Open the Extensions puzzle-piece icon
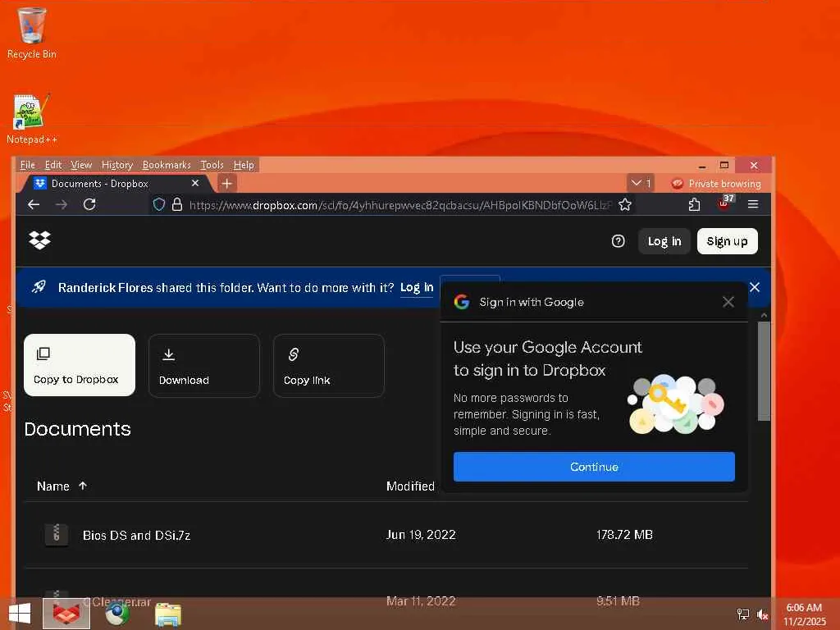Screen dimensions: 840x630 click(694, 204)
